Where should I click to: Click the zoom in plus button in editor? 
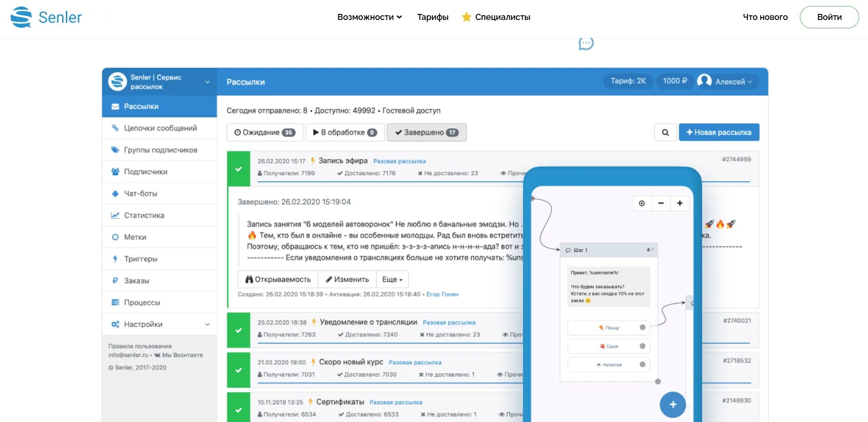tap(680, 203)
